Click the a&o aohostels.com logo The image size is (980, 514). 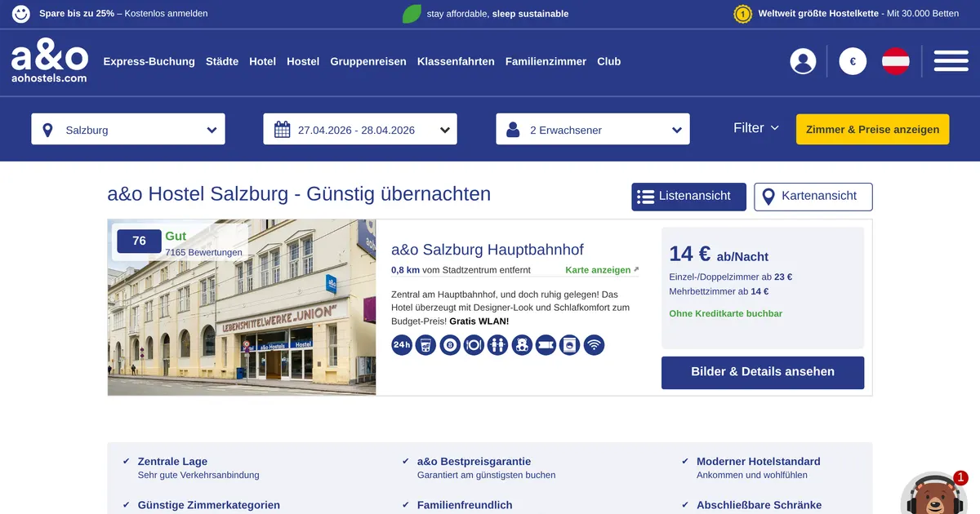tap(50, 62)
